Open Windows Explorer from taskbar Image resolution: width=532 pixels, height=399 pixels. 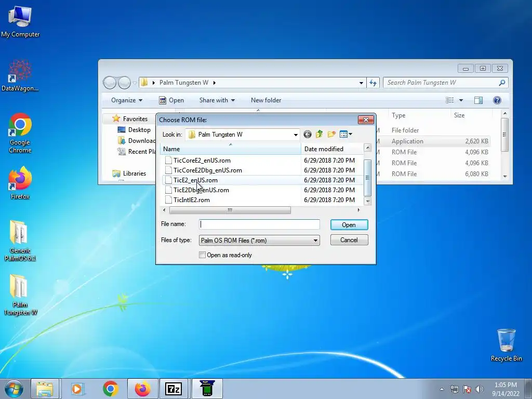[45, 389]
